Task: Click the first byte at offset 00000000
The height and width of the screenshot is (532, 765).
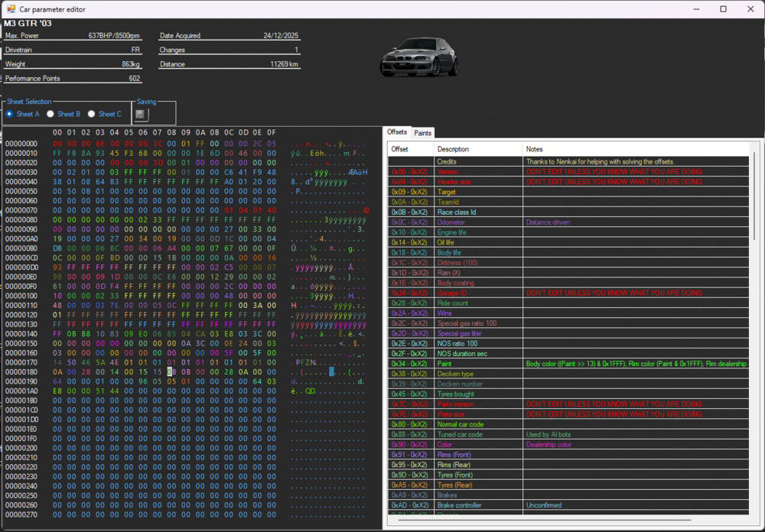Action: [57, 144]
